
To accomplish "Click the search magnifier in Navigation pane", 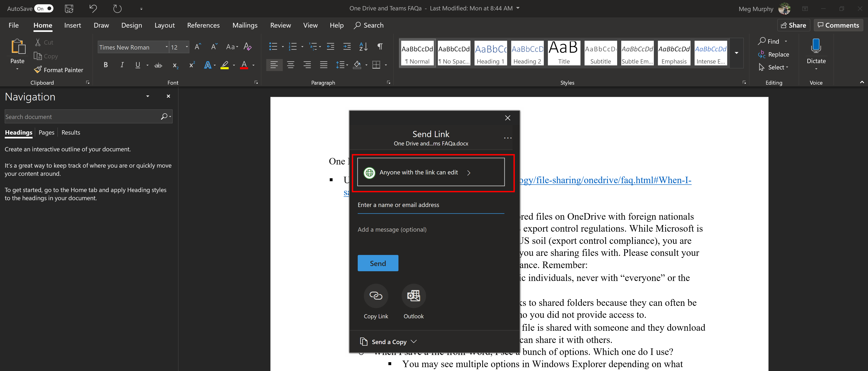I will click(164, 117).
